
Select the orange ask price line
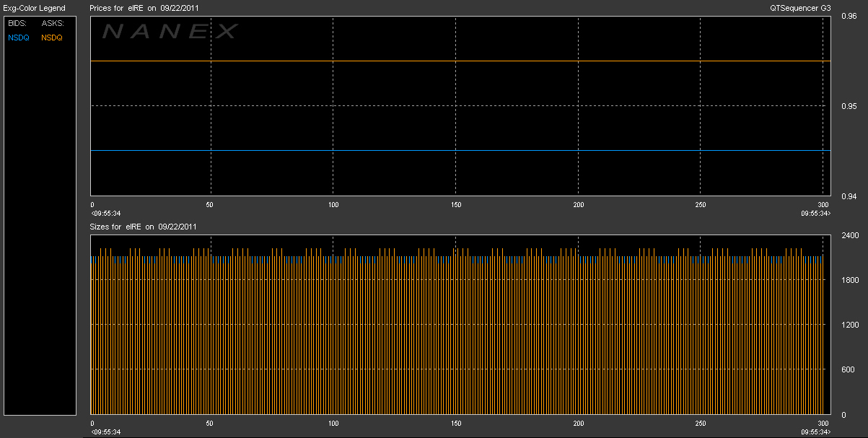(460, 61)
